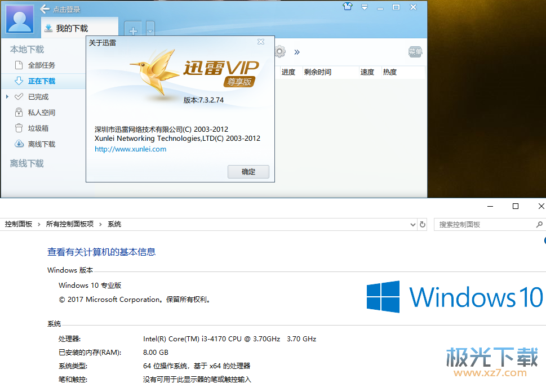
Task: Click 系统 in the breadcrumb
Action: [x=114, y=224]
